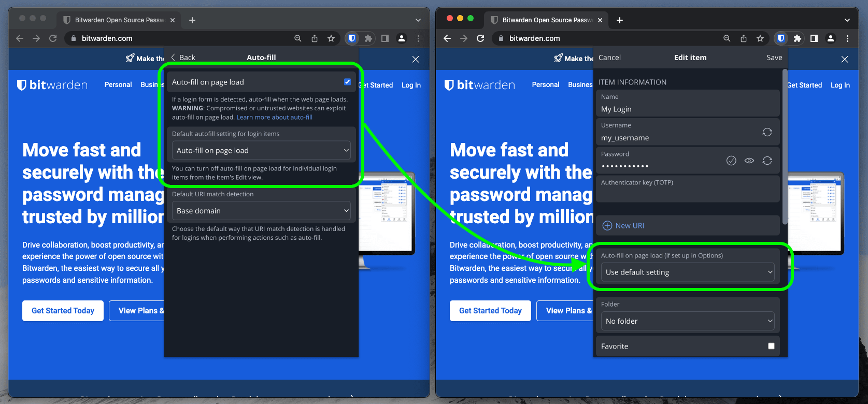Reload page in right browser

click(x=480, y=38)
